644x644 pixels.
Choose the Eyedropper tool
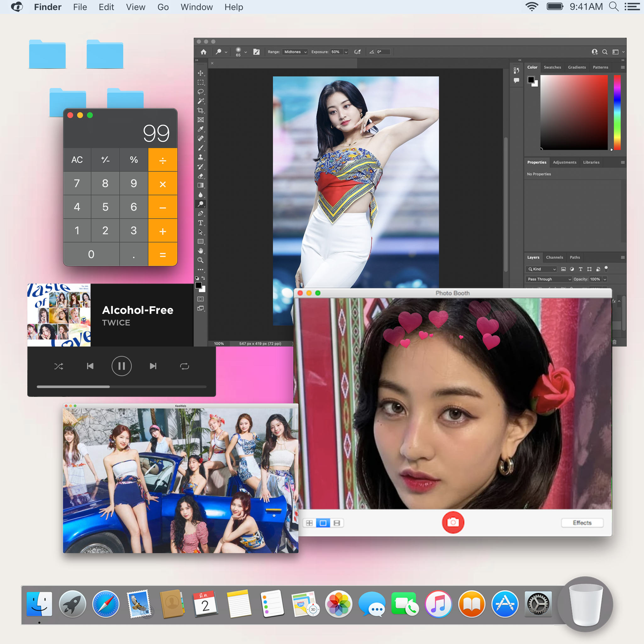pyautogui.click(x=200, y=129)
